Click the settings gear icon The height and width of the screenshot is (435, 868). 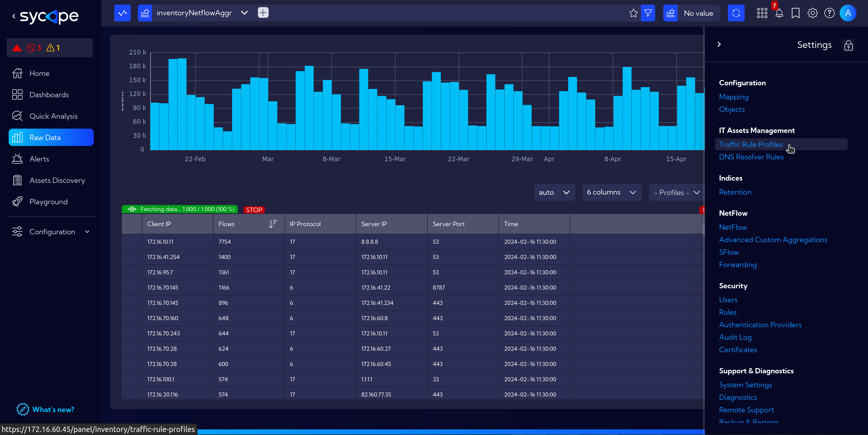[x=812, y=12]
